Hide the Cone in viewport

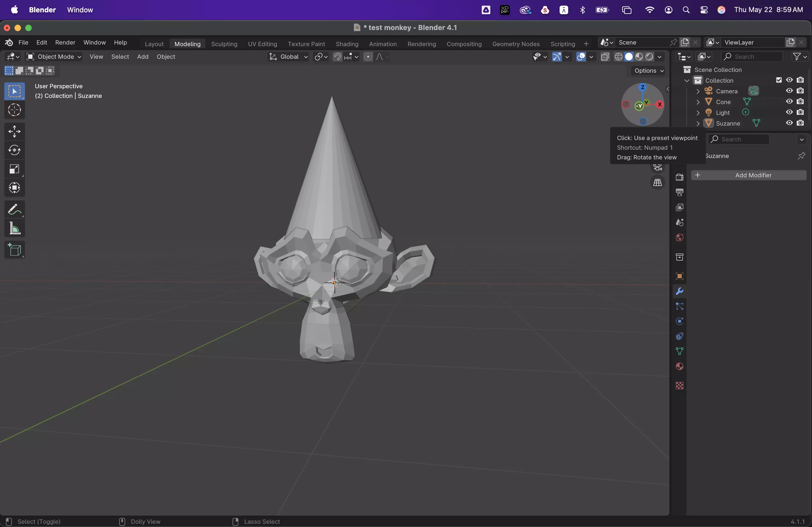(789, 102)
